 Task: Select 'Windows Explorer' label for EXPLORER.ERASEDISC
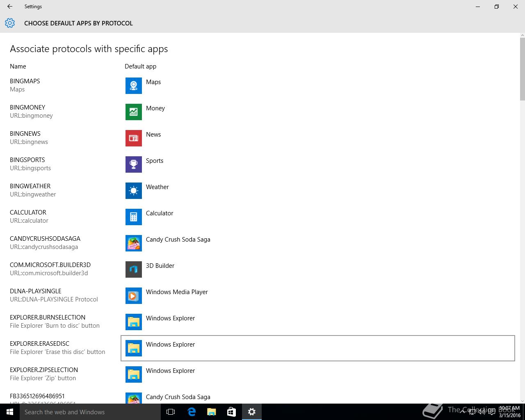coord(170,345)
